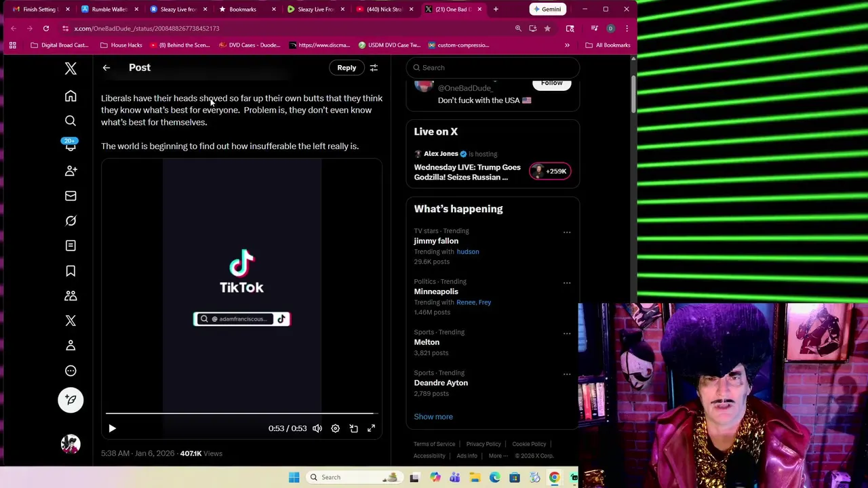Open All Bookmarks folder

point(608,45)
